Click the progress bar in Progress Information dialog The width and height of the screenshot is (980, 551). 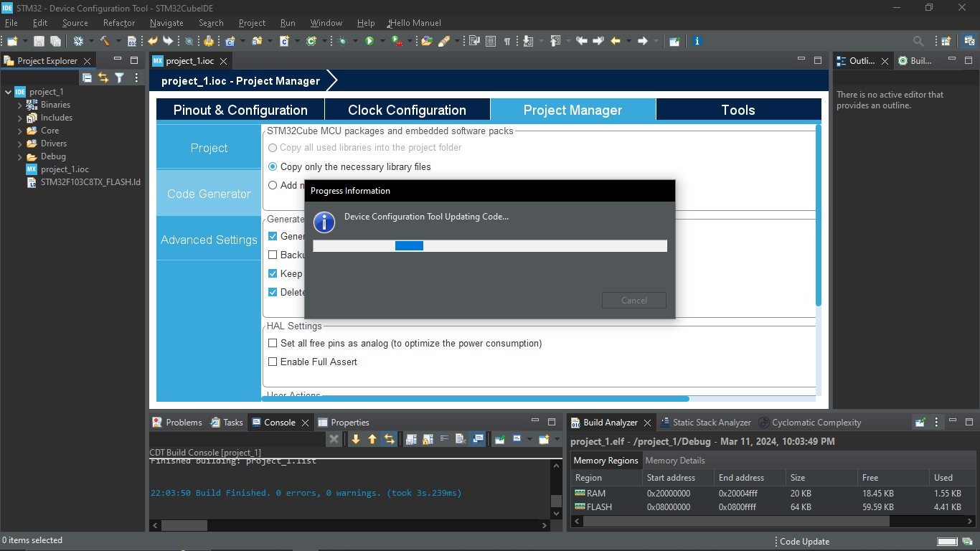[490, 245]
